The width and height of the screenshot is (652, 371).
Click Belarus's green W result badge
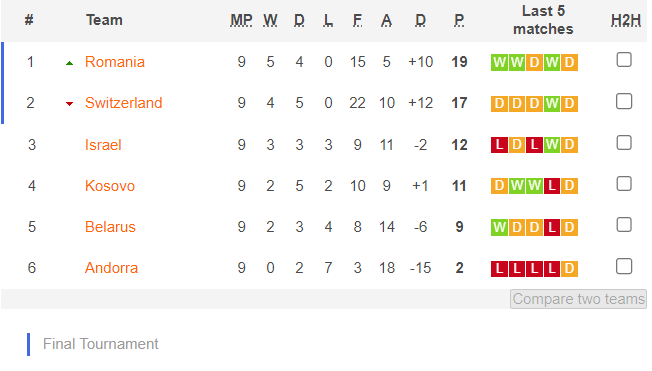coord(499,227)
